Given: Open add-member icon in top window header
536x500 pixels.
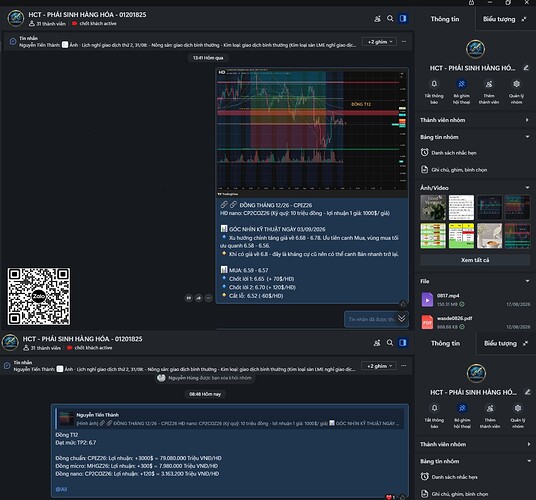Looking at the screenshot, I should coord(377,19).
